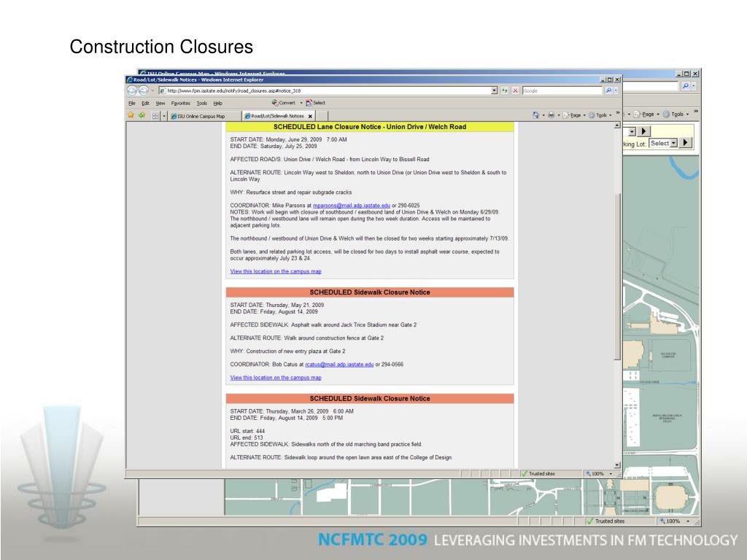Image resolution: width=747 pixels, height=560 pixels.
Task: Click the red Stop loading X icon
Action: [x=516, y=90]
